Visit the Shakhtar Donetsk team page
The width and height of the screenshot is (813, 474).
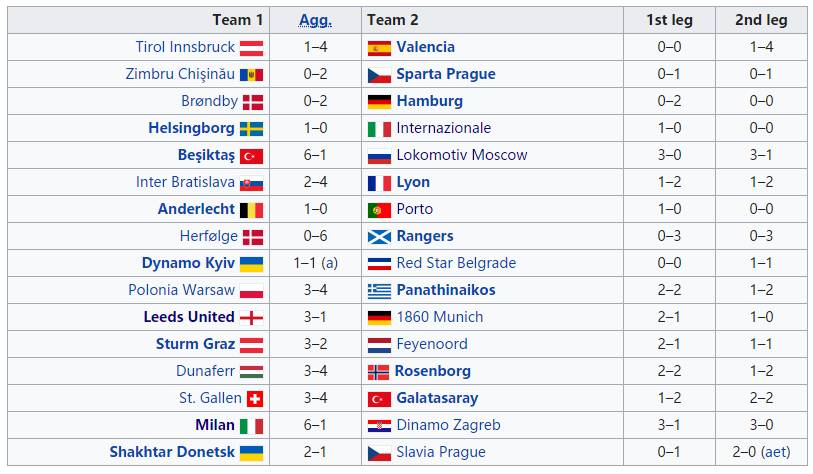tap(172, 452)
